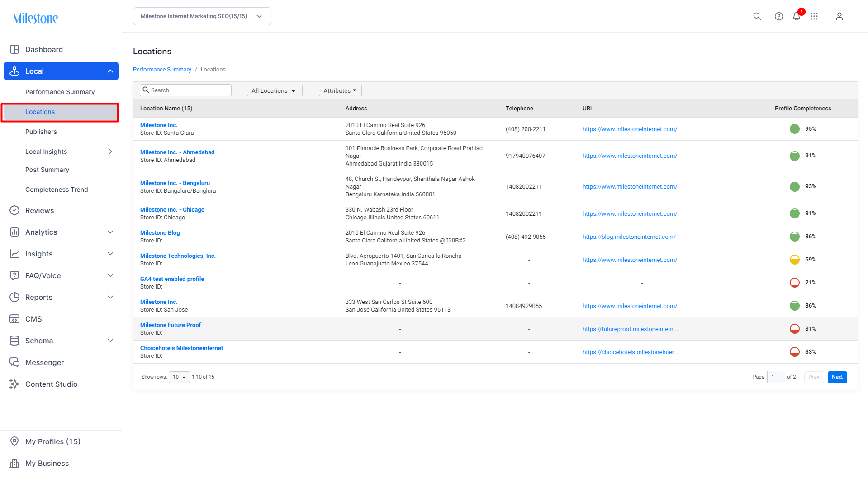
Task: Open GA4 test enabled profile
Action: (x=172, y=279)
